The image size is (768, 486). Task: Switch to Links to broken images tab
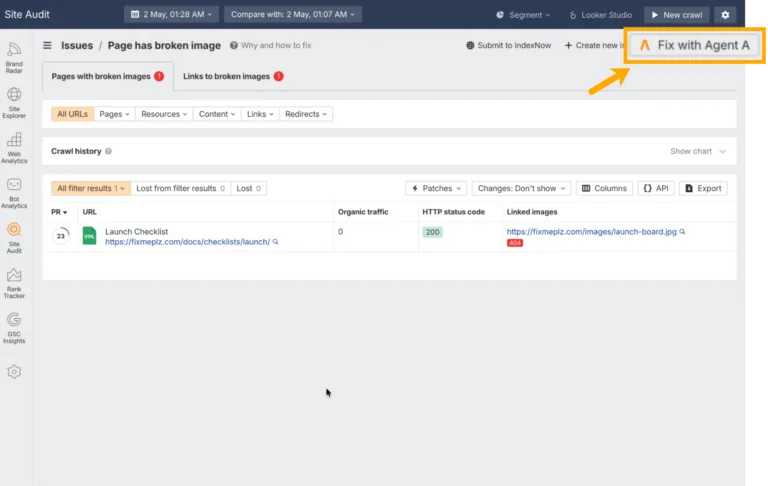pyautogui.click(x=233, y=76)
